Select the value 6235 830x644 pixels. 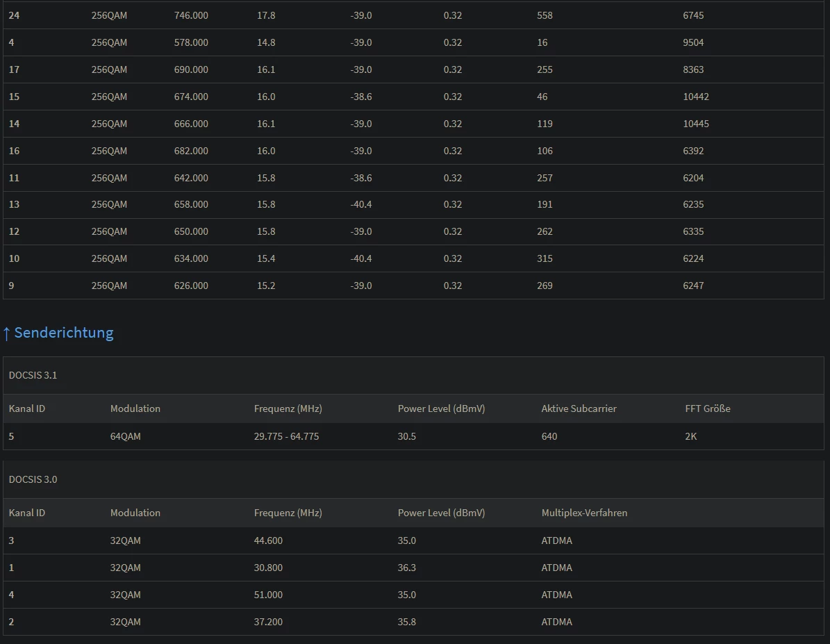[x=693, y=204]
